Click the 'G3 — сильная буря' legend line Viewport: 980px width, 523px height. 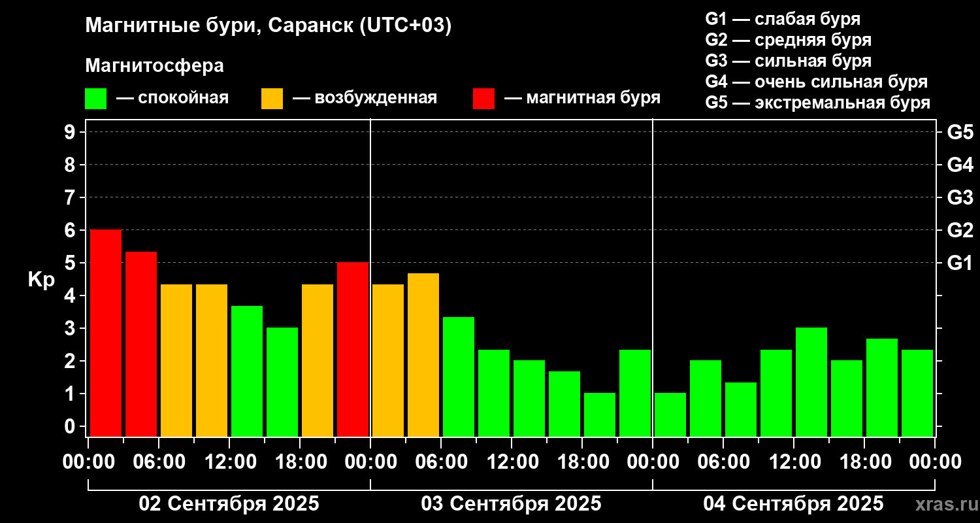point(788,61)
